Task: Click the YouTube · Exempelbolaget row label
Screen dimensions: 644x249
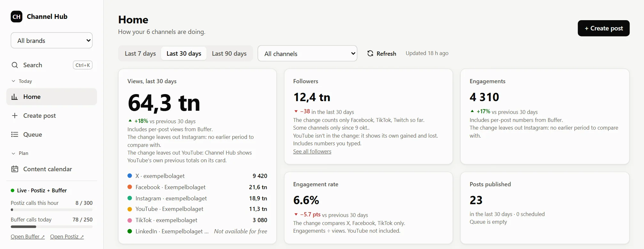Action: [169, 209]
